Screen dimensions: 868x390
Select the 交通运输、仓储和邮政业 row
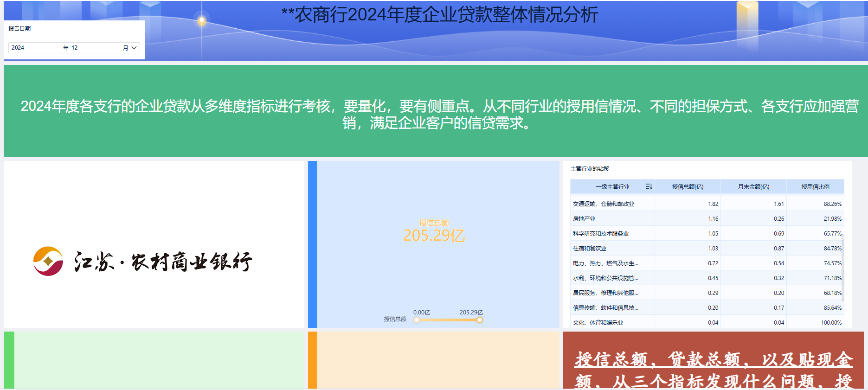(x=603, y=204)
